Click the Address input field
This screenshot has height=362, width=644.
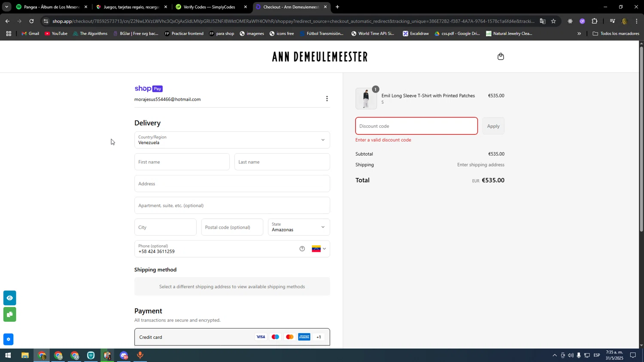tap(232, 184)
